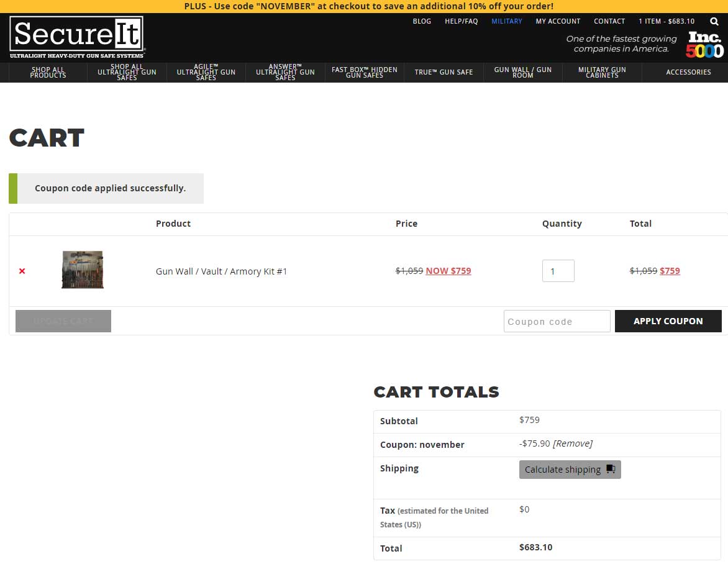Open Help/FAQ page
Viewport: 728px width, 564px height.
461,21
